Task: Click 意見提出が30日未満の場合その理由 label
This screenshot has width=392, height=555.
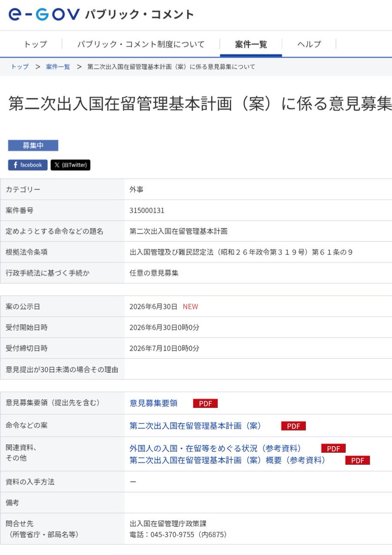Action: (62, 370)
